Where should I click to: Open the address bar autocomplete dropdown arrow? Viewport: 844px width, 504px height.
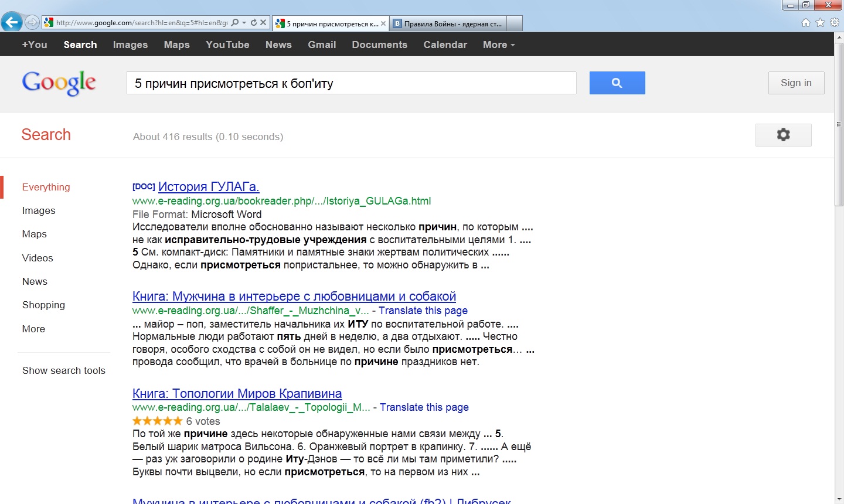(244, 23)
